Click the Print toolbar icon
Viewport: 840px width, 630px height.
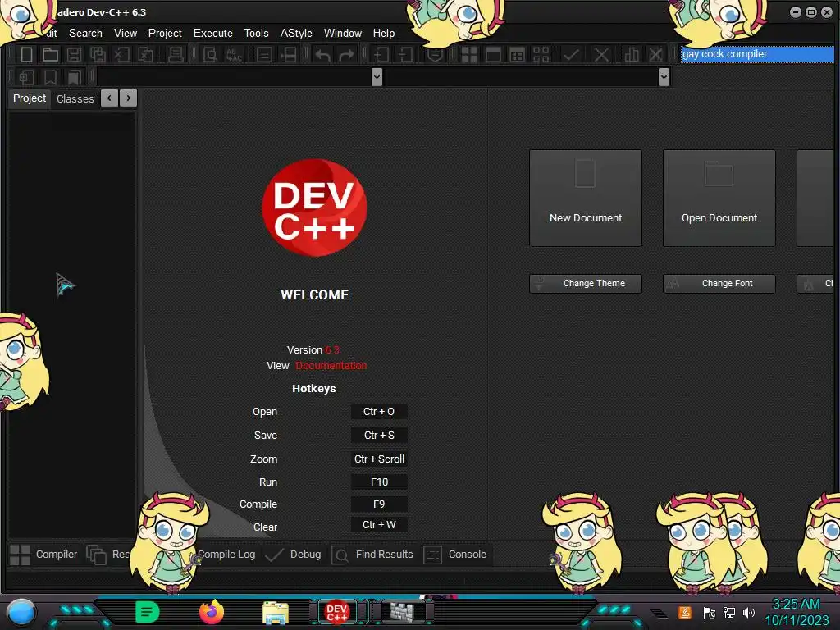pyautogui.click(x=176, y=54)
